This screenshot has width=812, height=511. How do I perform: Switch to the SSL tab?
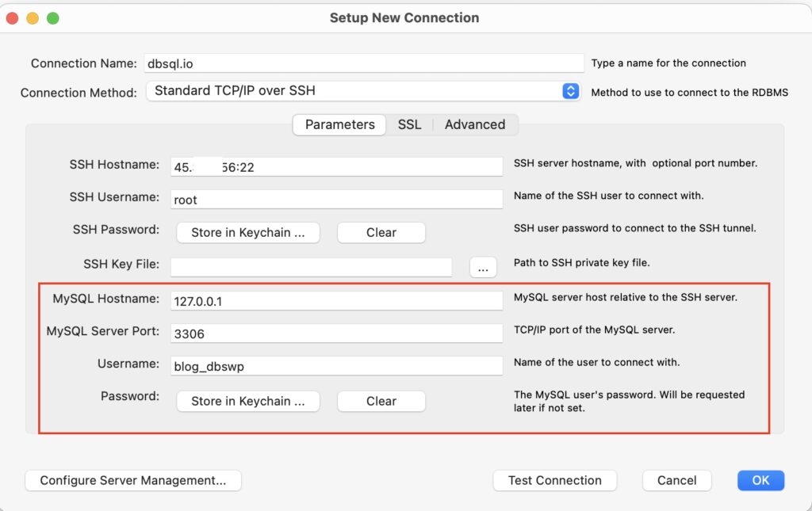tap(409, 124)
